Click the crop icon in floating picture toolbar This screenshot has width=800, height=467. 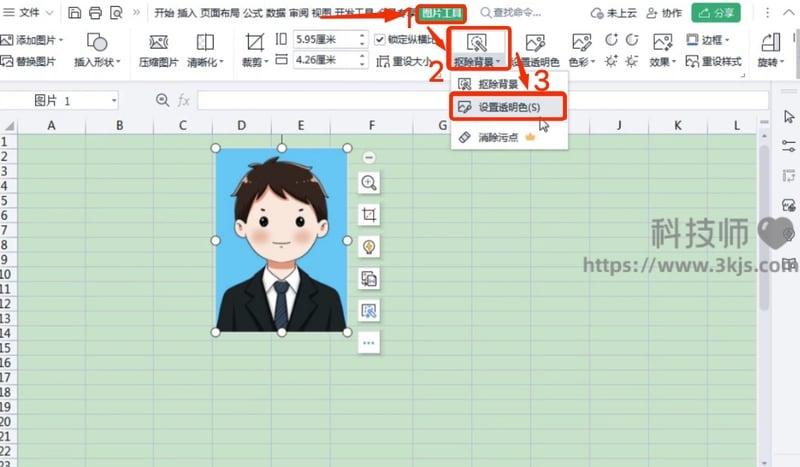click(369, 214)
